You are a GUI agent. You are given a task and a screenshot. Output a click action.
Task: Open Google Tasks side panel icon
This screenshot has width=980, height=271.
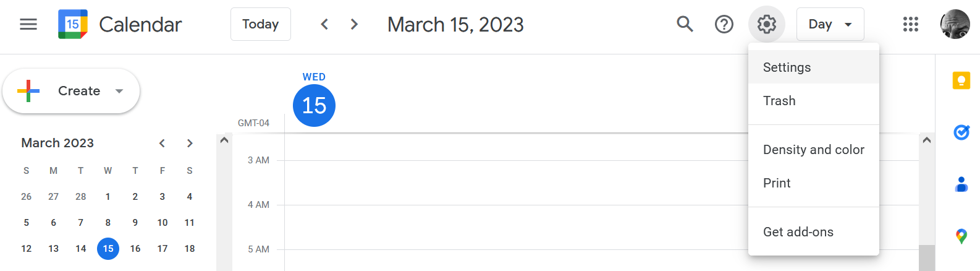point(961,132)
